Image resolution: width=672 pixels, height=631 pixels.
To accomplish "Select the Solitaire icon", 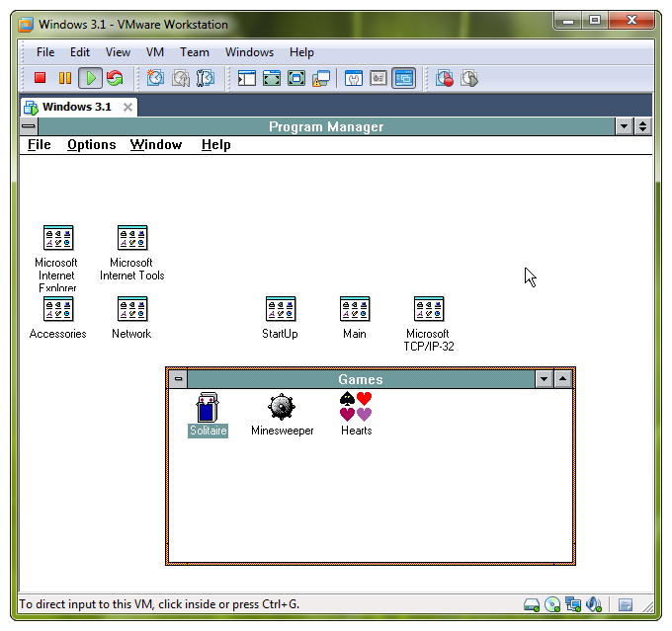I will pos(208,407).
